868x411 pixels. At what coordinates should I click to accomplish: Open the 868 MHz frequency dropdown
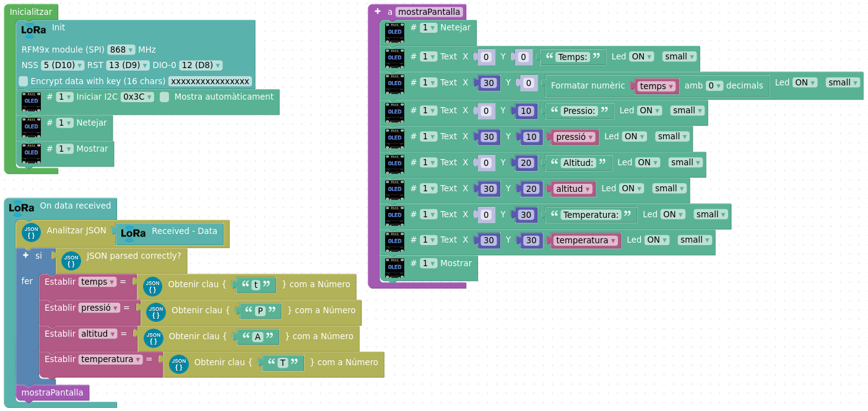(121, 50)
